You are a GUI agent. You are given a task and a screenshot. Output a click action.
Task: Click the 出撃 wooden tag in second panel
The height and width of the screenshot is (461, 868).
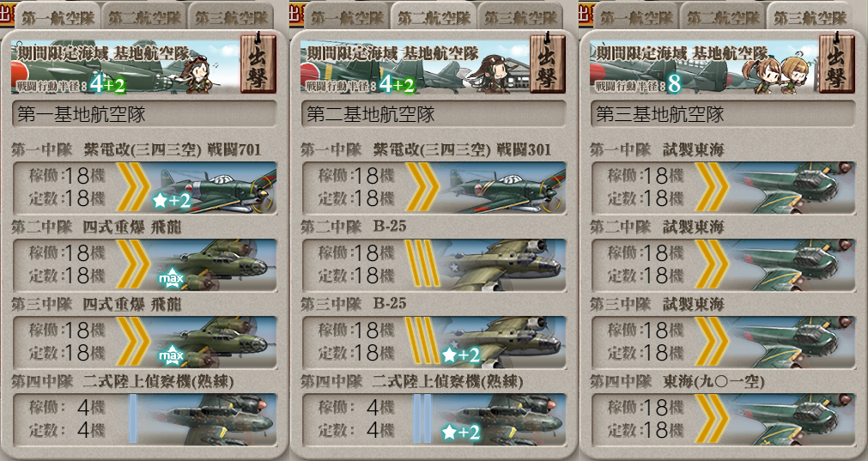(548, 63)
